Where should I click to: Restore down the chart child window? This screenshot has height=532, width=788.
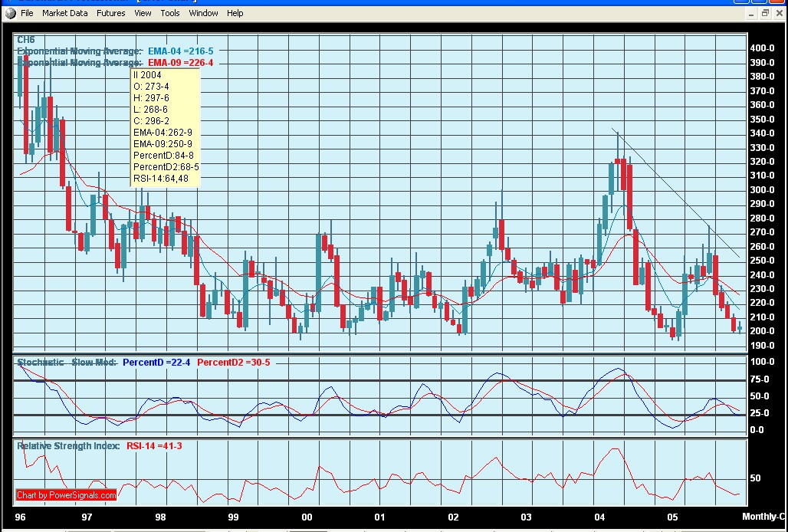coord(765,13)
